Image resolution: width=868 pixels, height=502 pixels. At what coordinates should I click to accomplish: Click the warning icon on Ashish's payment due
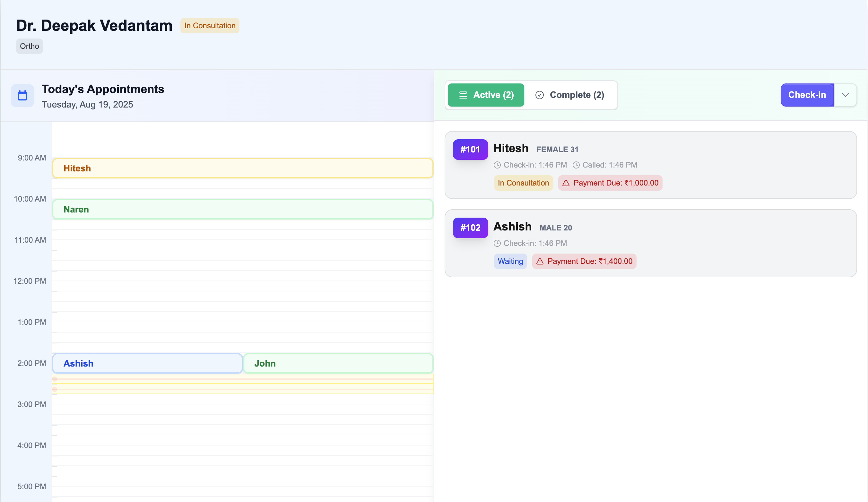pos(540,261)
